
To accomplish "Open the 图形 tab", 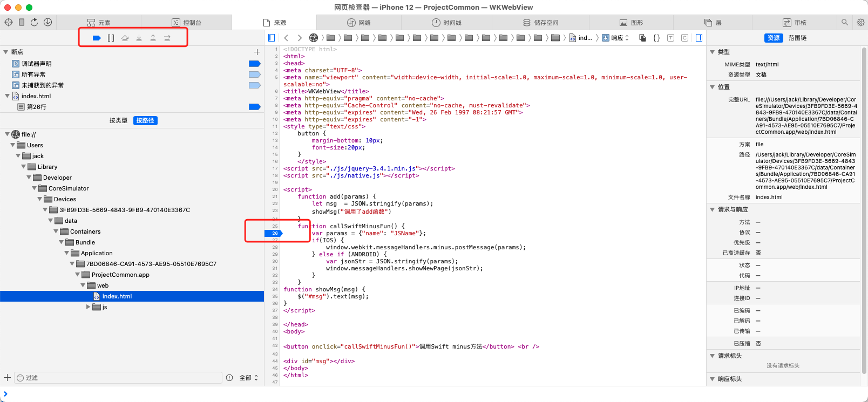I will coord(631,23).
